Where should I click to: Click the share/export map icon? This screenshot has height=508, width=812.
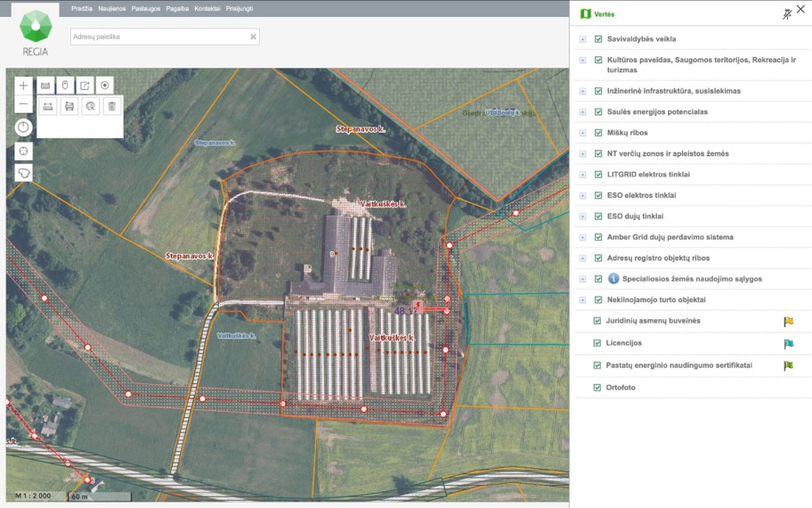point(85,86)
